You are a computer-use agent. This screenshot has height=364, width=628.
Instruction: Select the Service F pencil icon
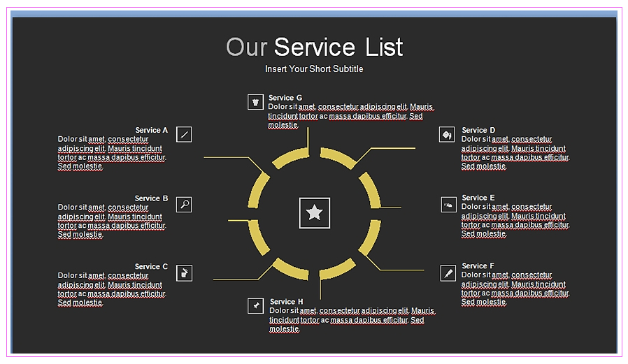pos(448,273)
